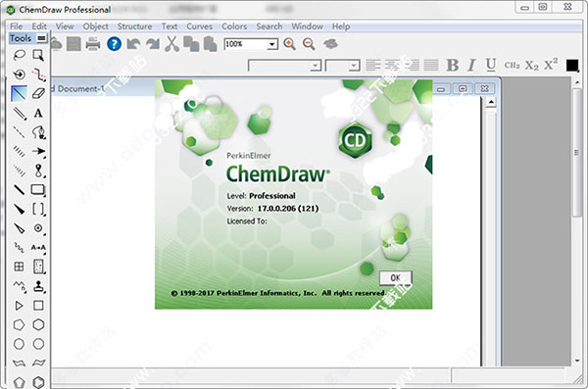This screenshot has width=588, height=389.
Task: Select the Brackets tool
Action: [38, 209]
